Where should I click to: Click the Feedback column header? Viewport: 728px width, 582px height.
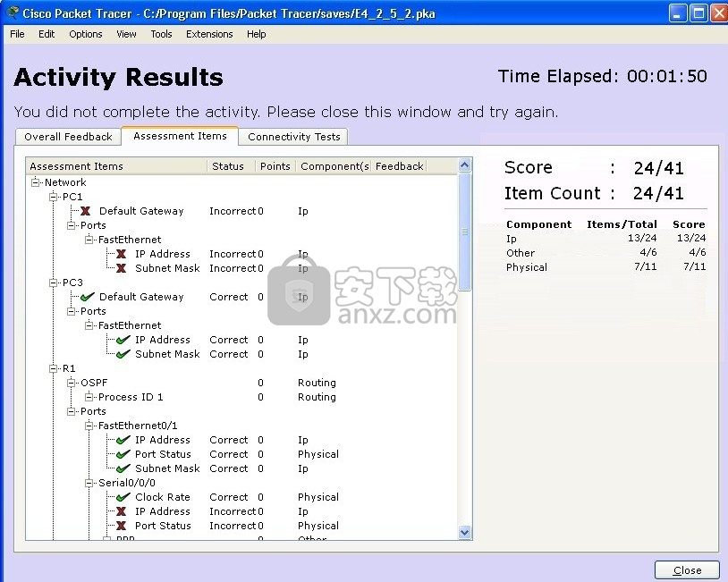coord(399,166)
